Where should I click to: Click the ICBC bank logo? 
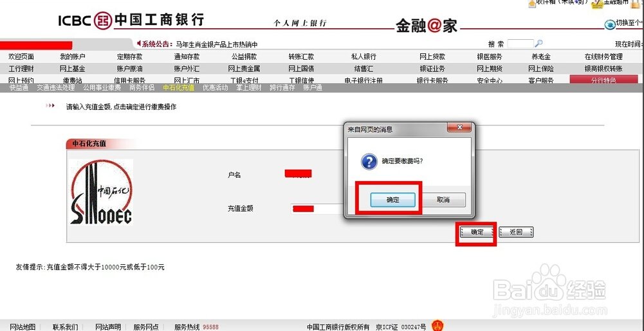tap(131, 20)
